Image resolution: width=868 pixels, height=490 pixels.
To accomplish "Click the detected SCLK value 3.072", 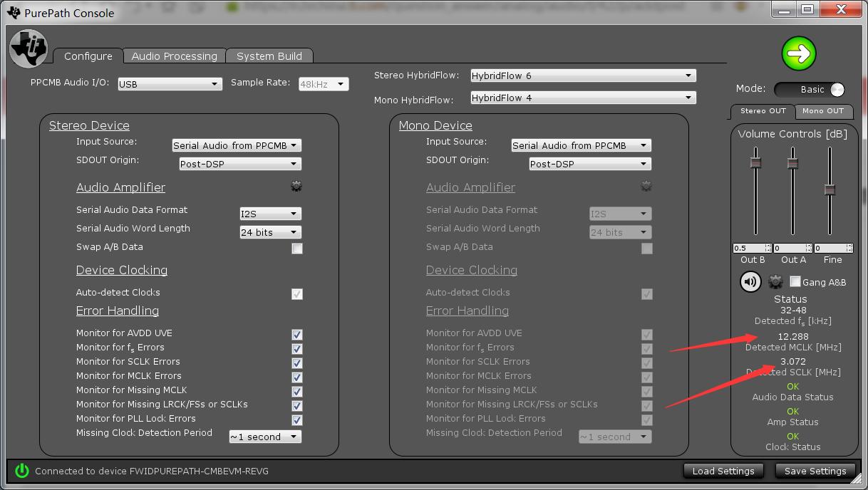I will coord(792,362).
